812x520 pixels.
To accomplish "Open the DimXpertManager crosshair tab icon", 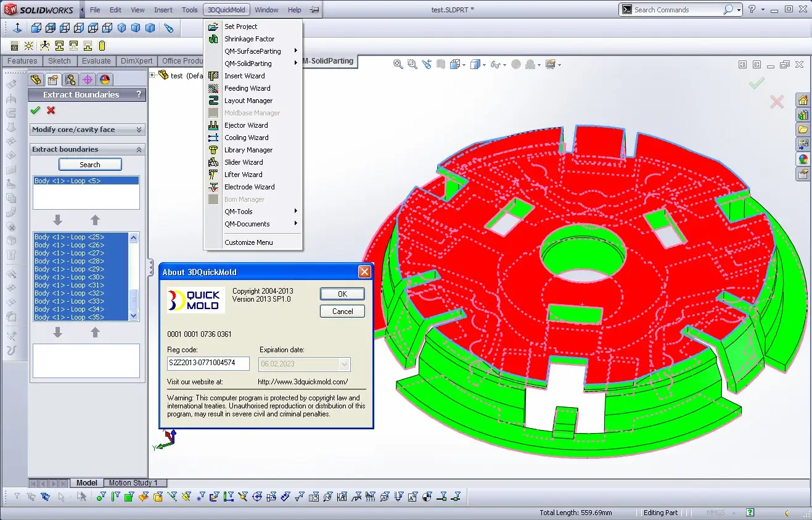I will pos(88,80).
